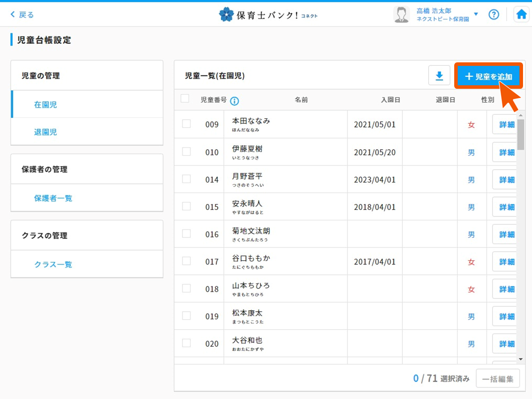Toggle the select-all checkbox in header
This screenshot has width=532, height=399.
point(185,99)
